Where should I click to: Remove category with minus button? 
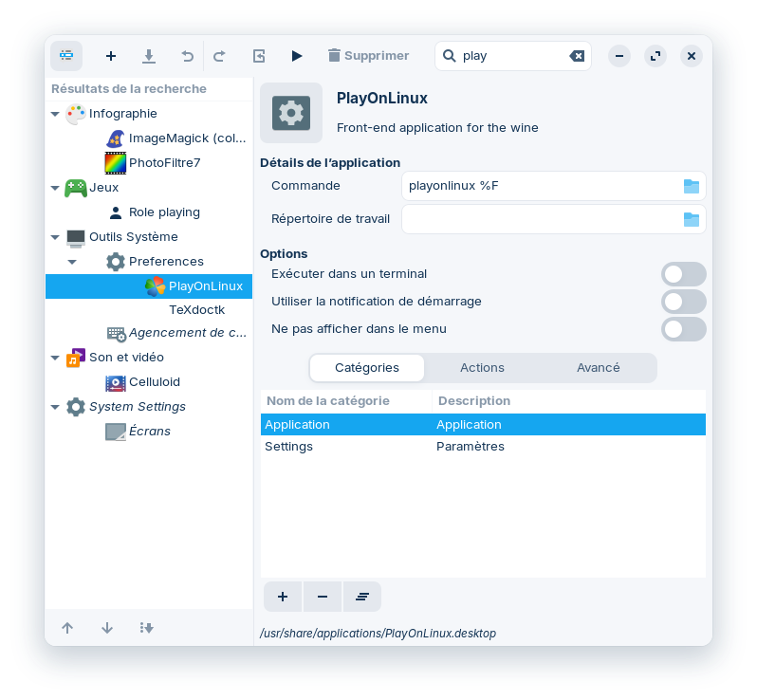point(323,597)
